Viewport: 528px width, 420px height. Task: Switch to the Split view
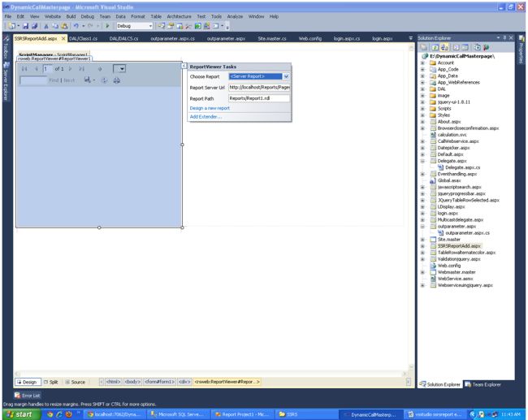[51, 382]
